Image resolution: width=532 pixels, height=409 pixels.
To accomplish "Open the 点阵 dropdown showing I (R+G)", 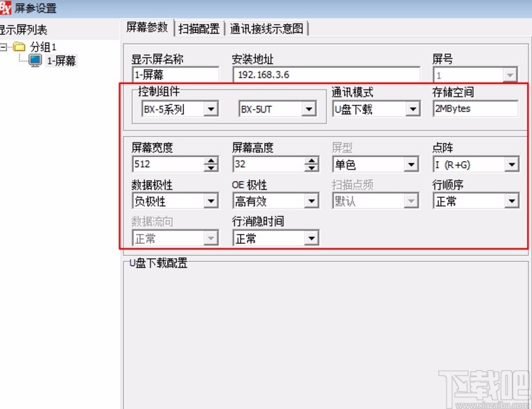I will click(476, 165).
